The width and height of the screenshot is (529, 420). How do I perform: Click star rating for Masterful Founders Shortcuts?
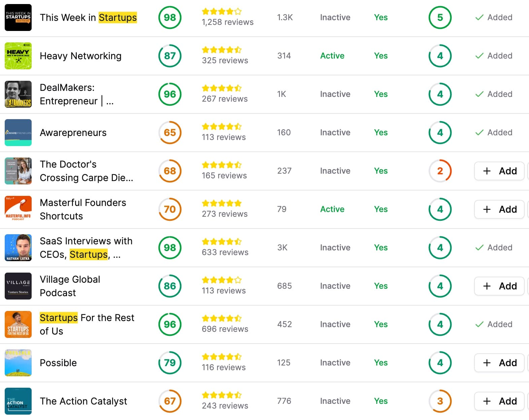tap(222, 203)
